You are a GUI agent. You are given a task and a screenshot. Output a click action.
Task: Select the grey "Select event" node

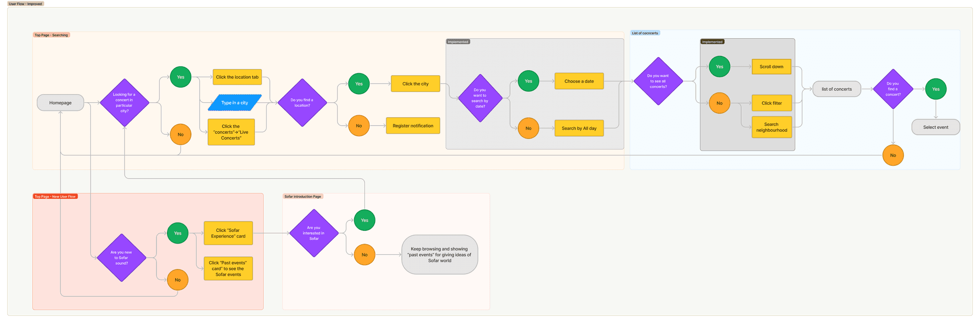935,127
